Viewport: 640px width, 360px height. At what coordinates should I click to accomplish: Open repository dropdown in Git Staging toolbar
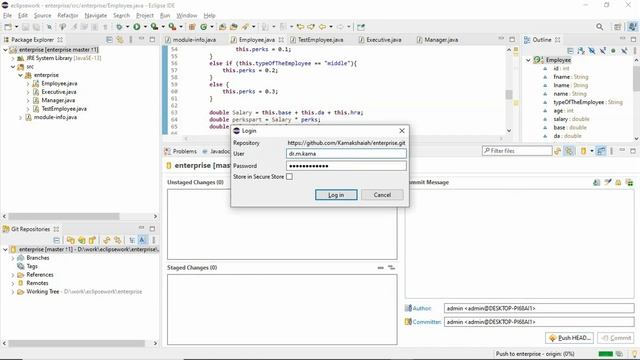pyautogui.click(x=592, y=151)
